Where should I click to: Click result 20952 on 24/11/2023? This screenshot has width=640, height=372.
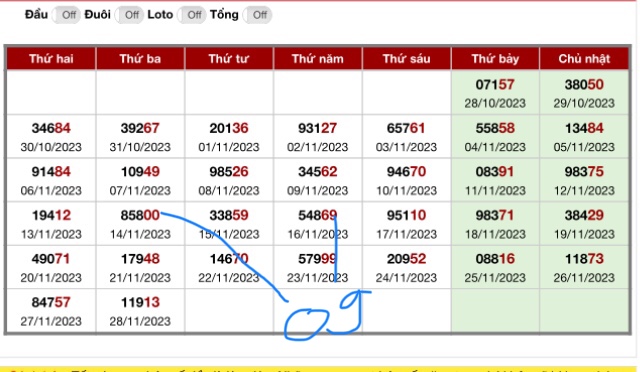click(x=406, y=267)
